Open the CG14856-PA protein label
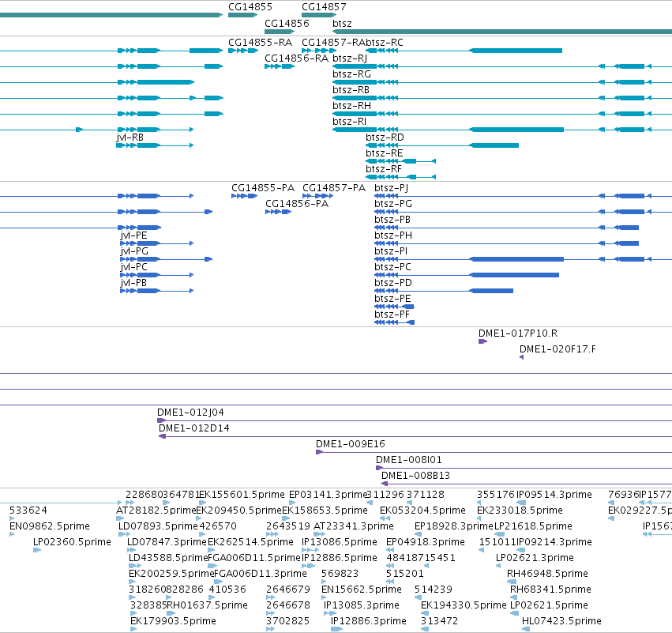 tap(297, 204)
